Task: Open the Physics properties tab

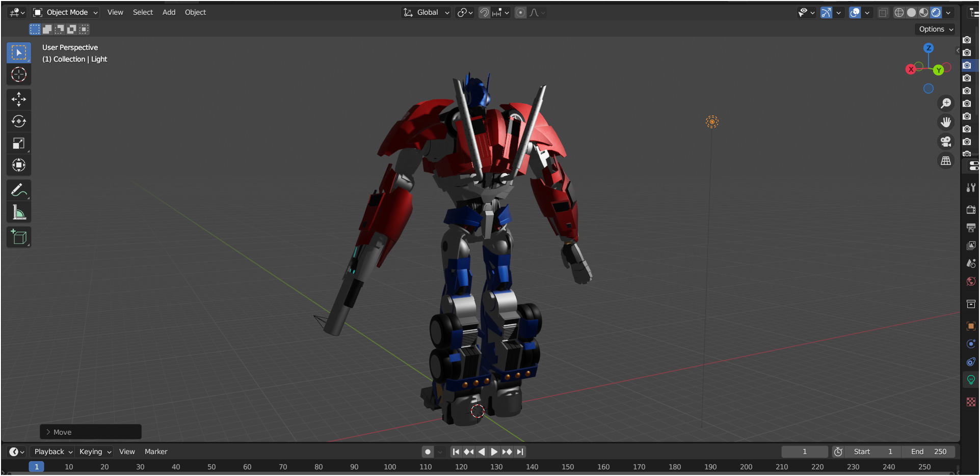Action: pyautogui.click(x=971, y=344)
